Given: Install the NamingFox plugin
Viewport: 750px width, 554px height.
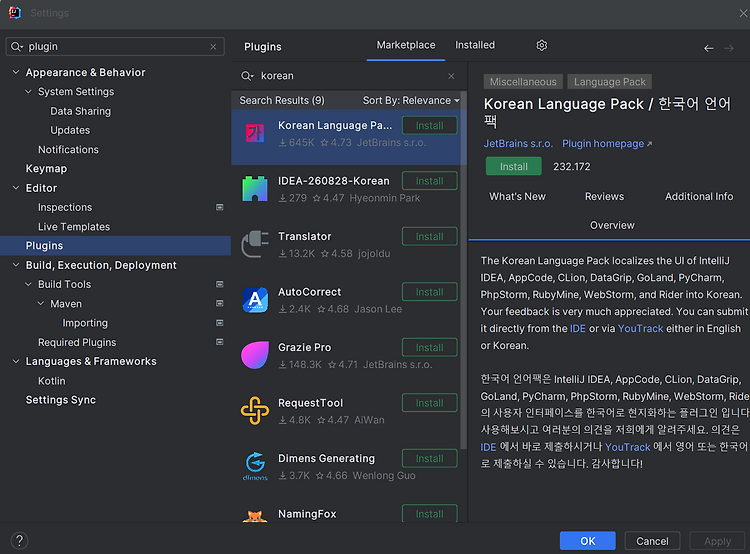Looking at the screenshot, I should pyautogui.click(x=430, y=514).
